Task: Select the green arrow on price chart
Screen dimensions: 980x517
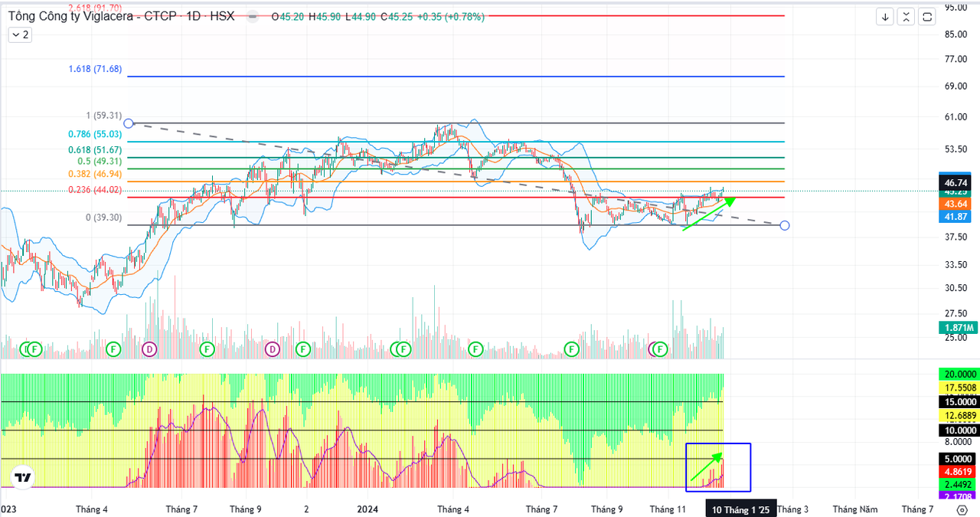Action: pyautogui.click(x=708, y=214)
